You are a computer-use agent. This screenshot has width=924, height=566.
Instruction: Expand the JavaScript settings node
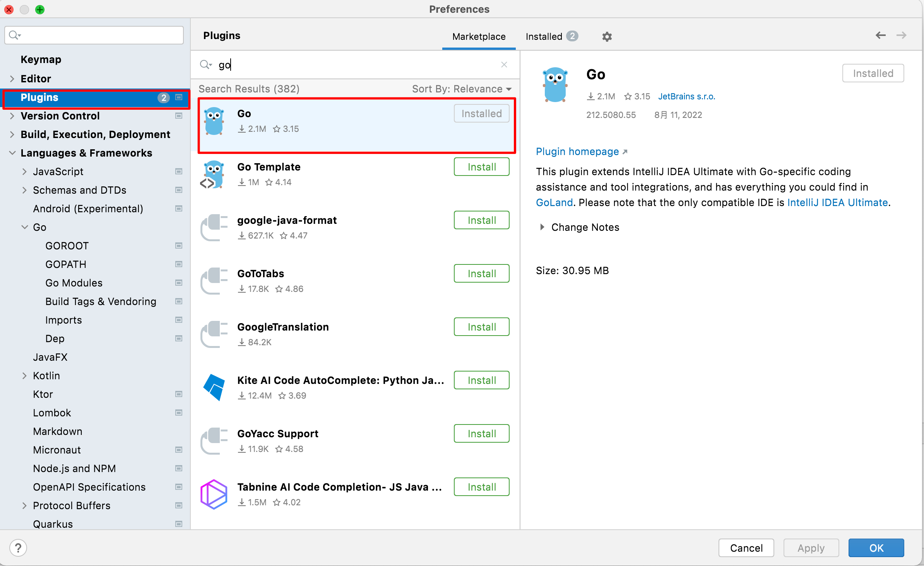[x=24, y=172]
